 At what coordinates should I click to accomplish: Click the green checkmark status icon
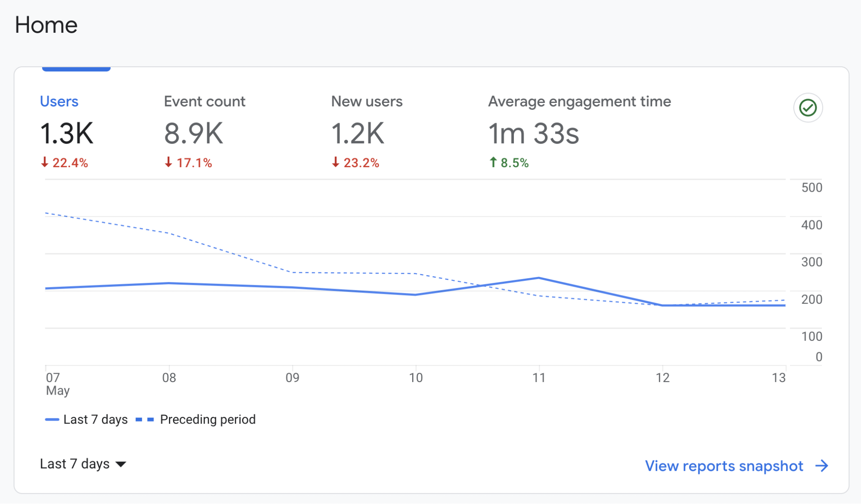coord(808,108)
